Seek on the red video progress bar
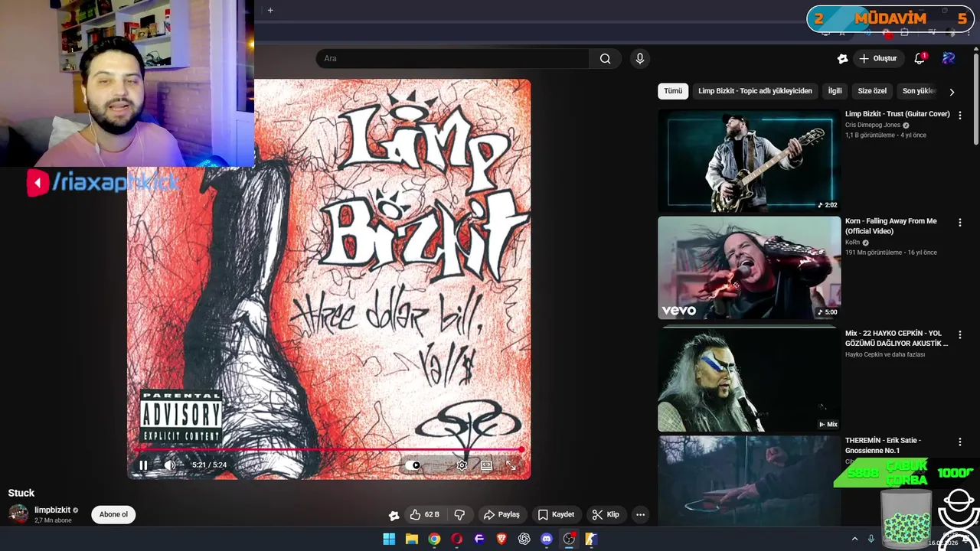 pyautogui.click(x=329, y=450)
